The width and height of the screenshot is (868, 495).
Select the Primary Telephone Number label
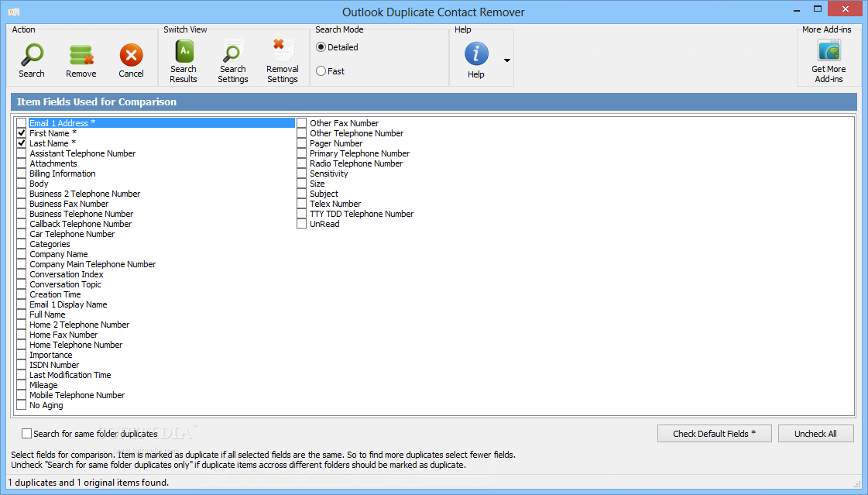coord(360,153)
